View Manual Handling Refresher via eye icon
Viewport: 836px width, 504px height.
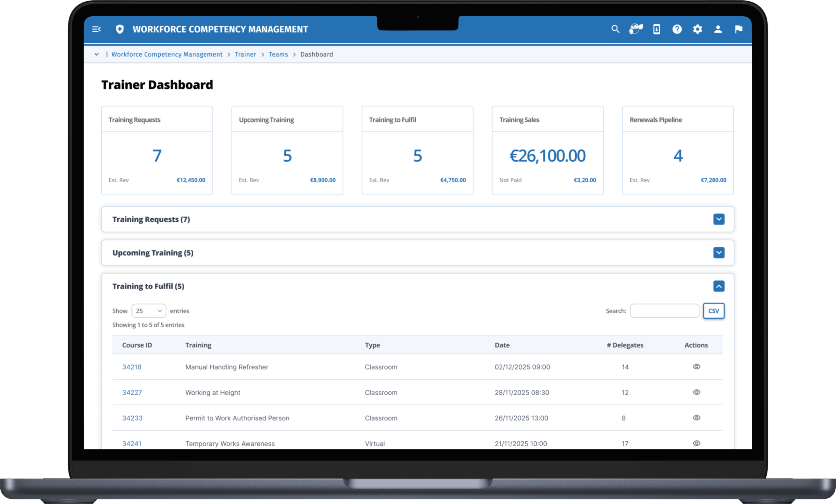click(x=696, y=367)
